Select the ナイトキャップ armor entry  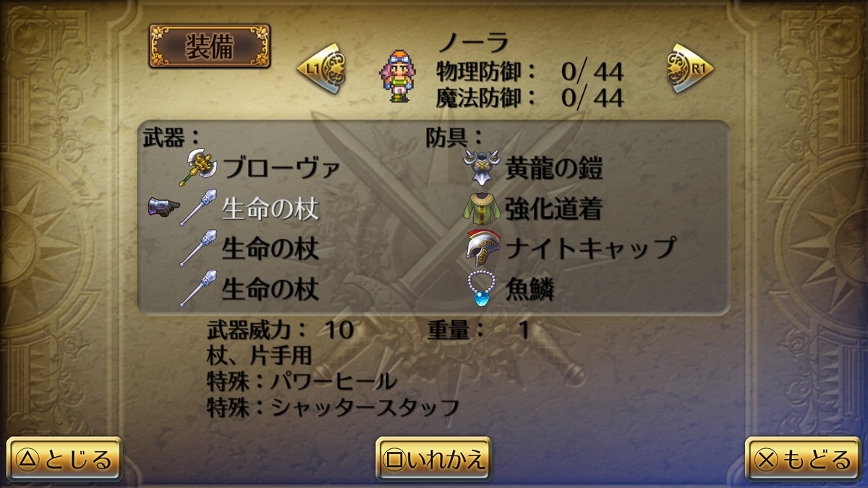pos(569,248)
